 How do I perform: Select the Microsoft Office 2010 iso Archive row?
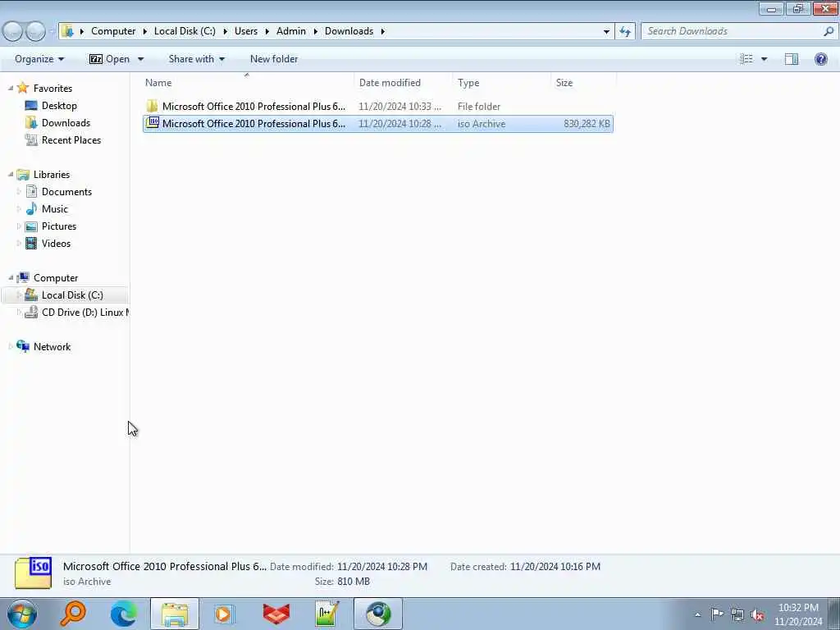point(377,123)
